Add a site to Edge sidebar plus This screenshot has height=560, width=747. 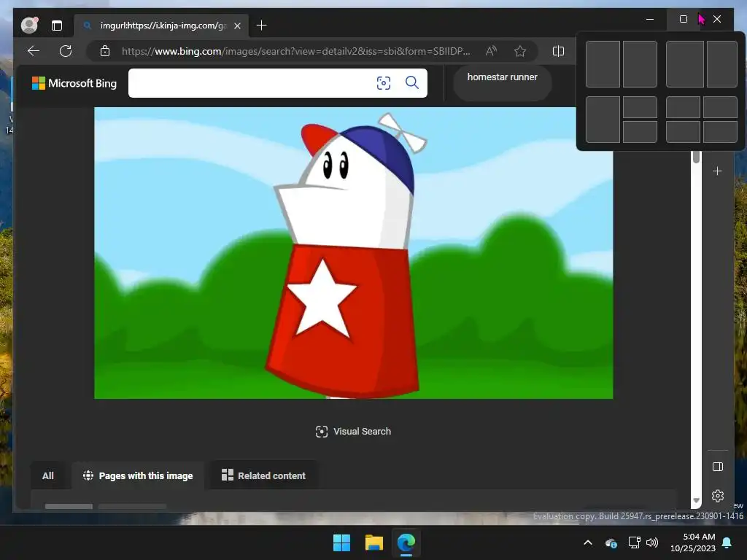718,171
